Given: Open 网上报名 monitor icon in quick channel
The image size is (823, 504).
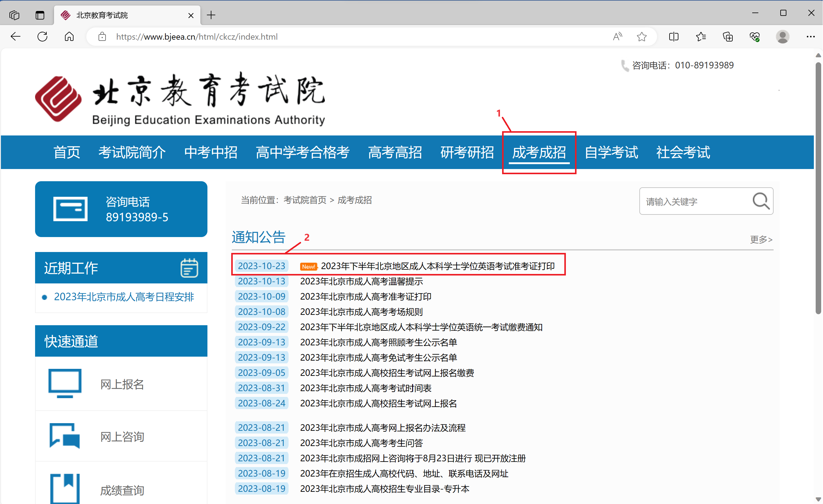Looking at the screenshot, I should coord(65,383).
